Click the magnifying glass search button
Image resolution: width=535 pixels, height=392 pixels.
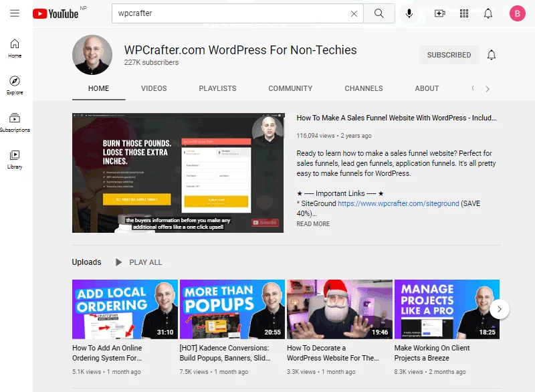[x=379, y=13]
